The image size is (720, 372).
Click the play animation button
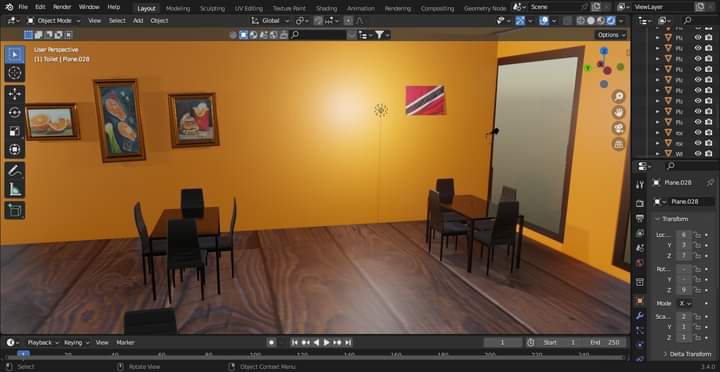click(326, 343)
